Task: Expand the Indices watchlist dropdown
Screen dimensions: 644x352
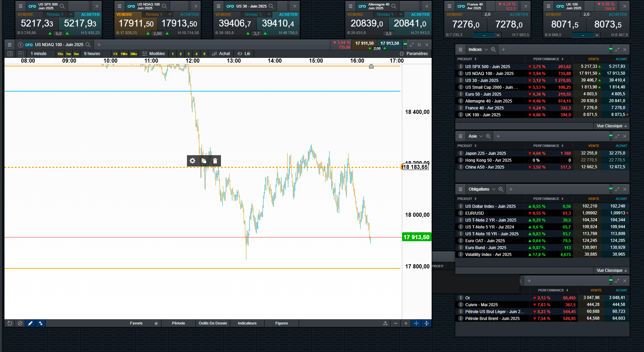Action: pos(486,50)
